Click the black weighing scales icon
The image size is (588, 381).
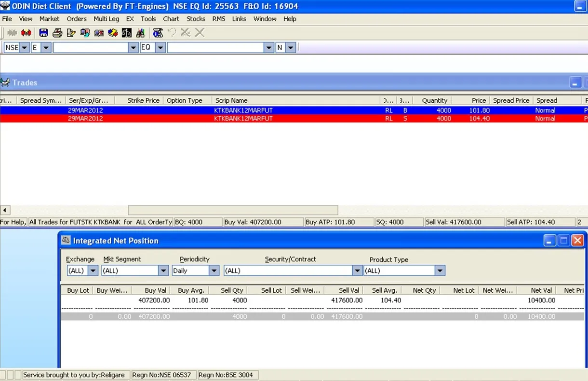127,33
